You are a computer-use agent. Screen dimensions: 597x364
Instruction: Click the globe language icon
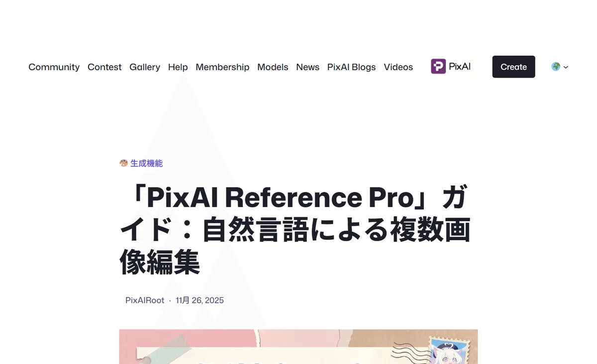(x=556, y=67)
